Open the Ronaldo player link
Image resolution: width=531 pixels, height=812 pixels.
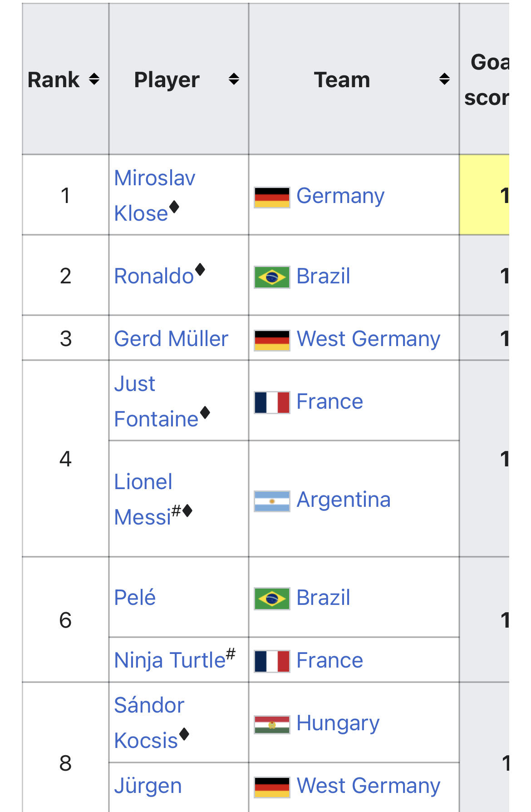pyautogui.click(x=154, y=276)
